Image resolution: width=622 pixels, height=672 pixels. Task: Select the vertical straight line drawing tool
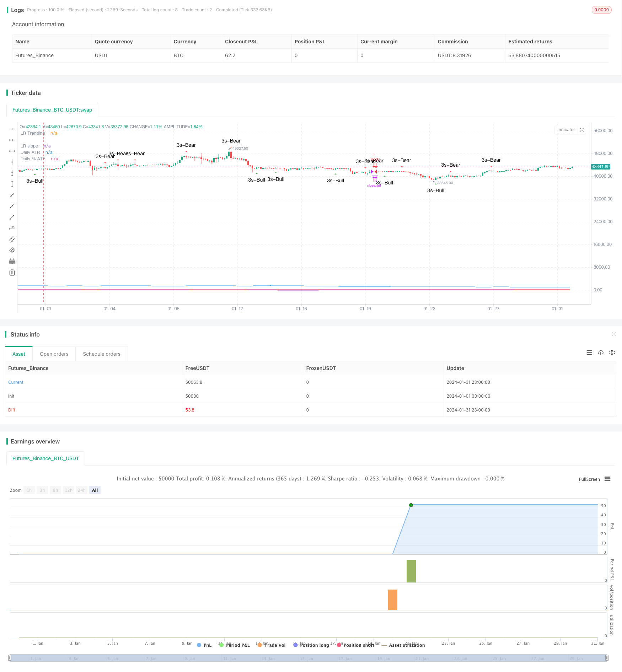coord(12,162)
